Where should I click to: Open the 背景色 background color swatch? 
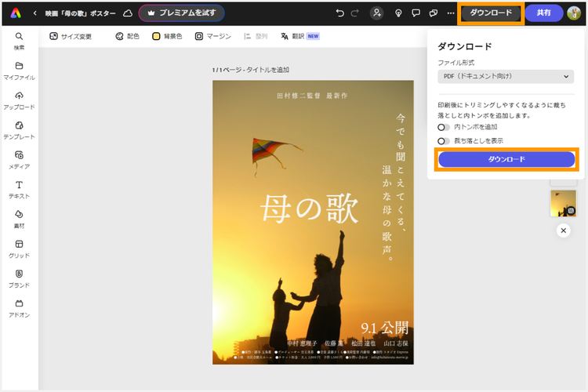click(167, 36)
